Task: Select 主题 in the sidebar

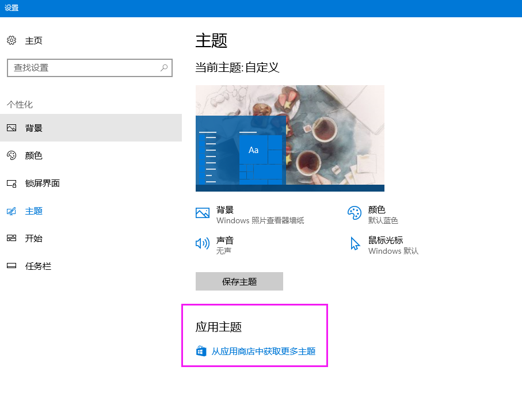Action: click(34, 211)
